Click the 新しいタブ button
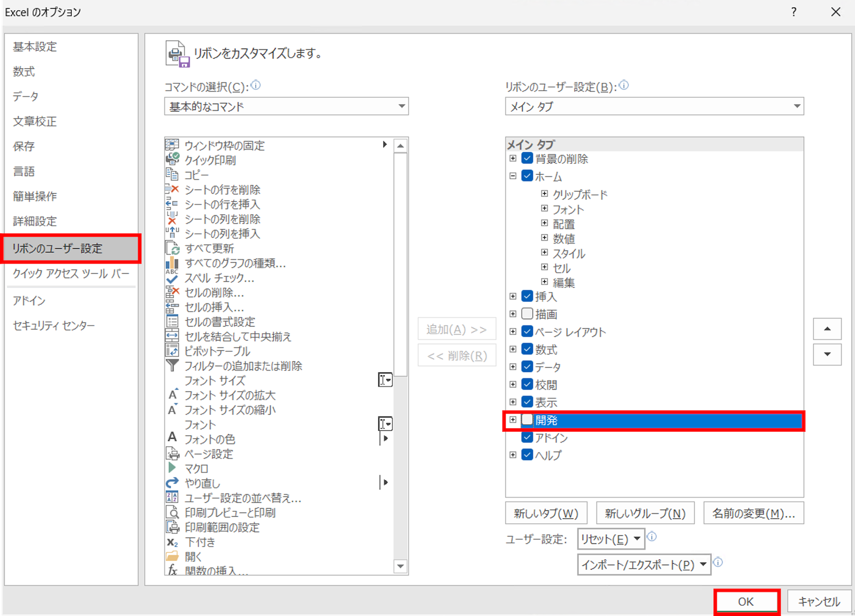 tap(546, 514)
